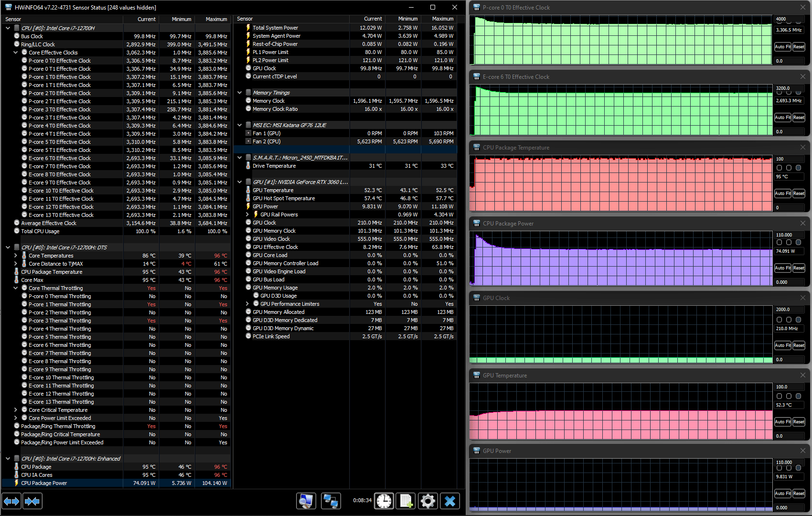Open the system summary monitor-with-magnifier icon

click(306, 501)
